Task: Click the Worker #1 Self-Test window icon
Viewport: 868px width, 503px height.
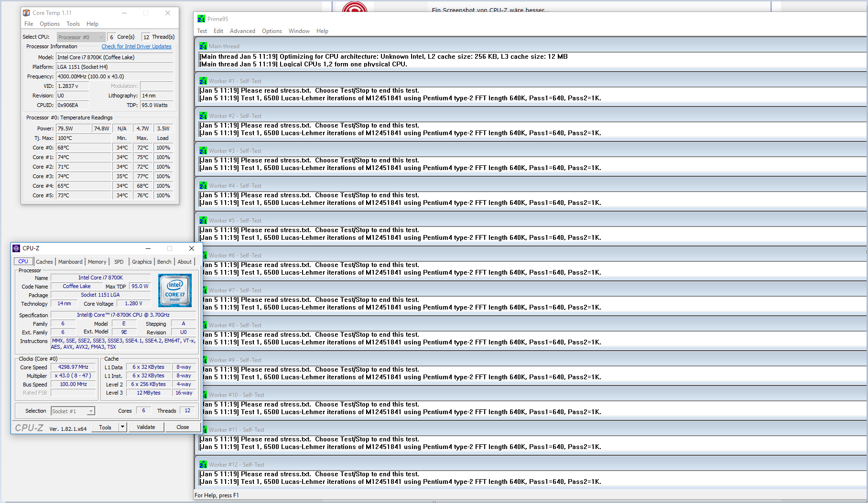Action: (203, 81)
